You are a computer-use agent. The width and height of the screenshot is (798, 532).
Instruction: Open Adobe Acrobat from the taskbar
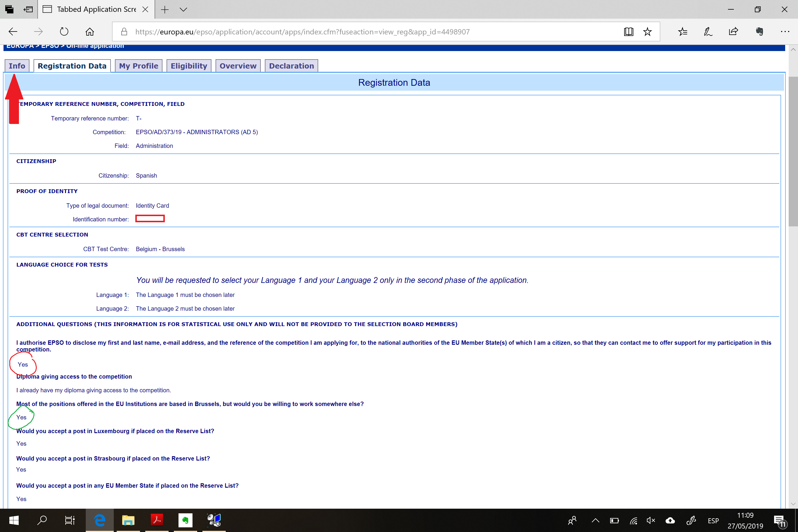pyautogui.click(x=157, y=520)
